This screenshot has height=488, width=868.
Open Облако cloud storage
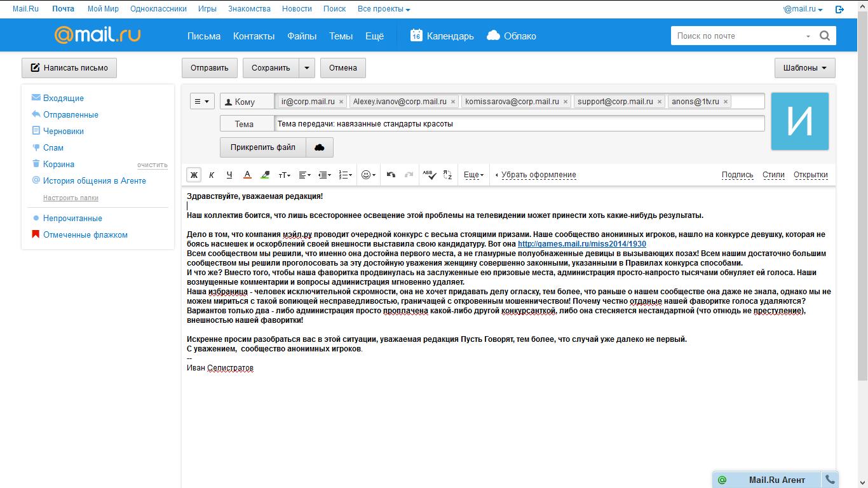pyautogui.click(x=512, y=36)
